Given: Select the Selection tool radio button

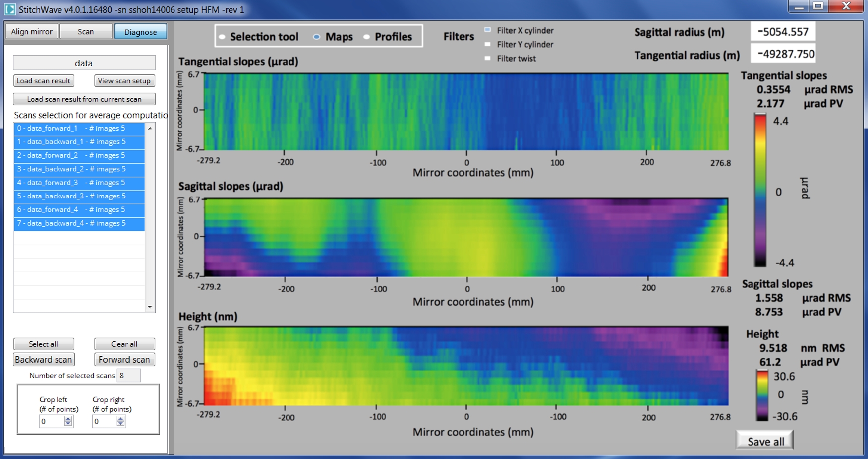Looking at the screenshot, I should pos(223,37).
